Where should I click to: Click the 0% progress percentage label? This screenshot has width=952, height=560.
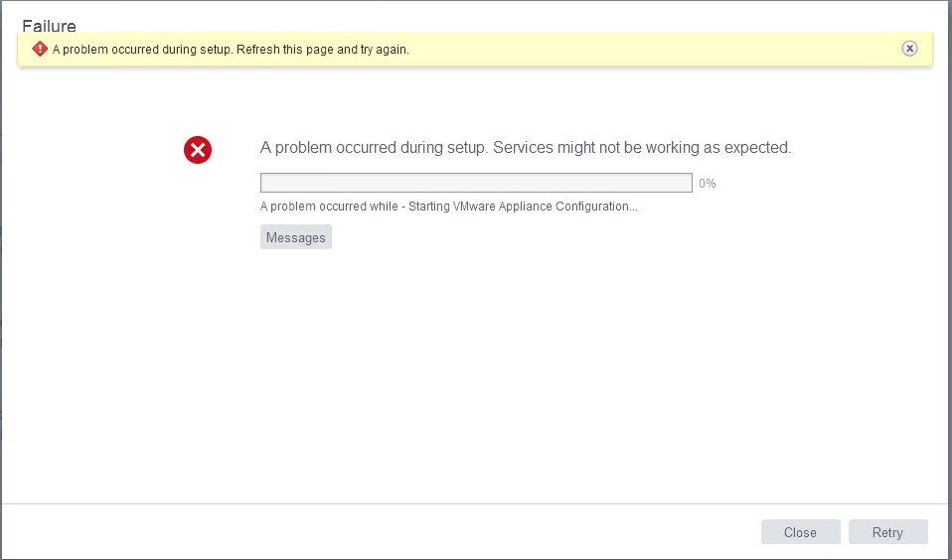pos(707,184)
